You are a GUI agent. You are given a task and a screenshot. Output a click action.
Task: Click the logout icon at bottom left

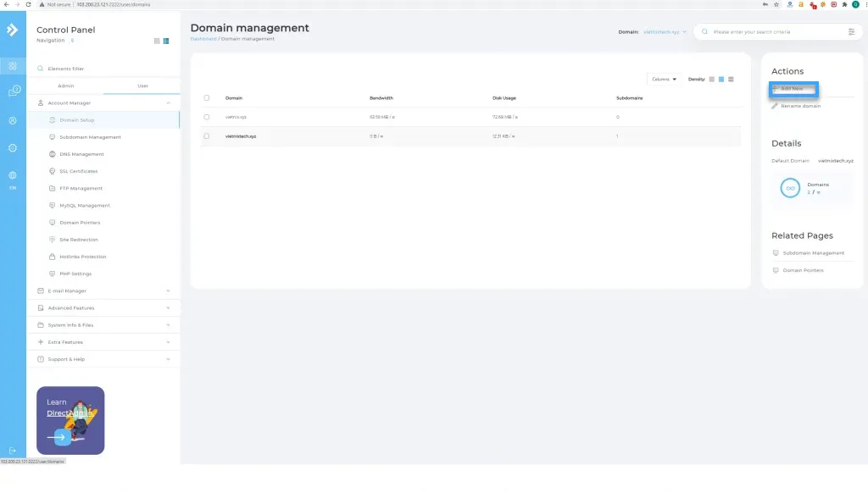pos(13,451)
